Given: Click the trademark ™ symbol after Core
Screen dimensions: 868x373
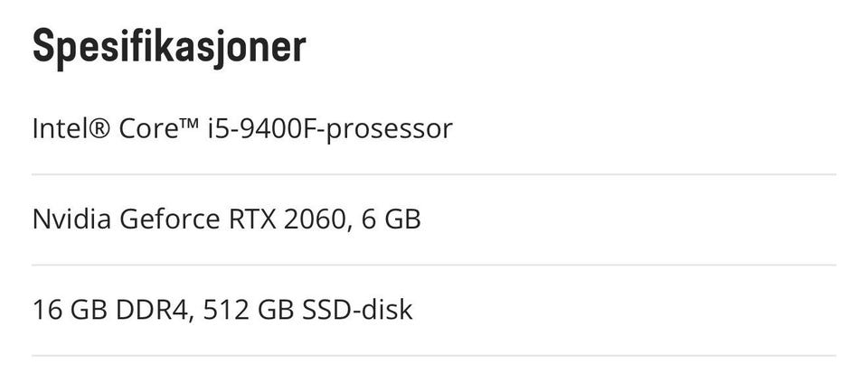Looking at the screenshot, I should (x=188, y=124).
